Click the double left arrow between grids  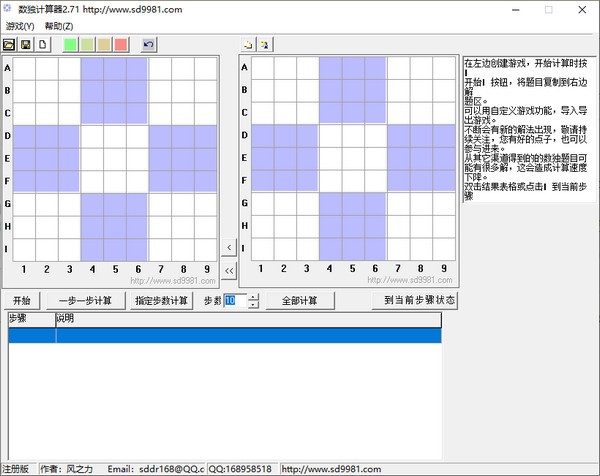(x=228, y=270)
